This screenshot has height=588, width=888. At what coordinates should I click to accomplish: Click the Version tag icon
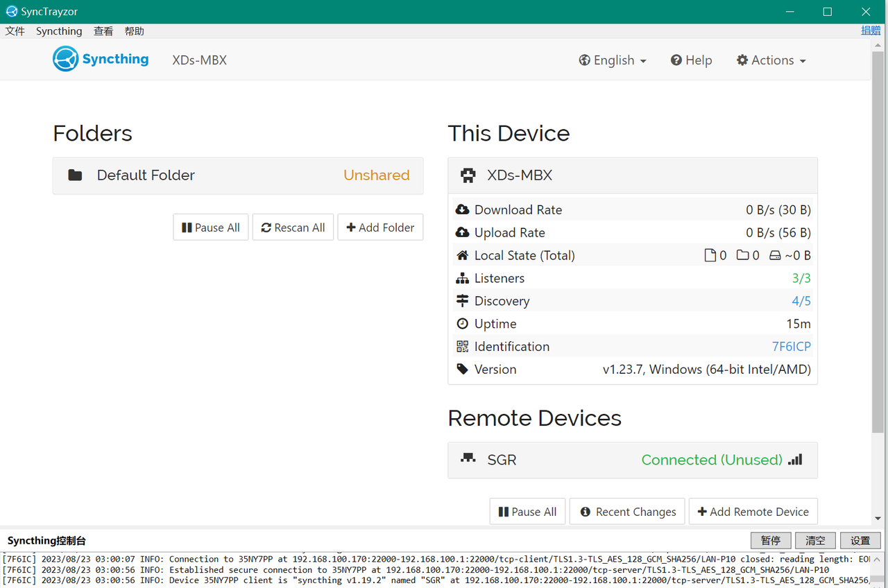click(462, 370)
